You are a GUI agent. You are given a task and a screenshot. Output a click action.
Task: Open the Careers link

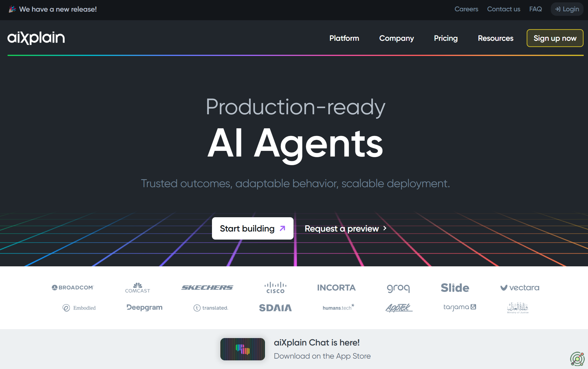coord(466,9)
